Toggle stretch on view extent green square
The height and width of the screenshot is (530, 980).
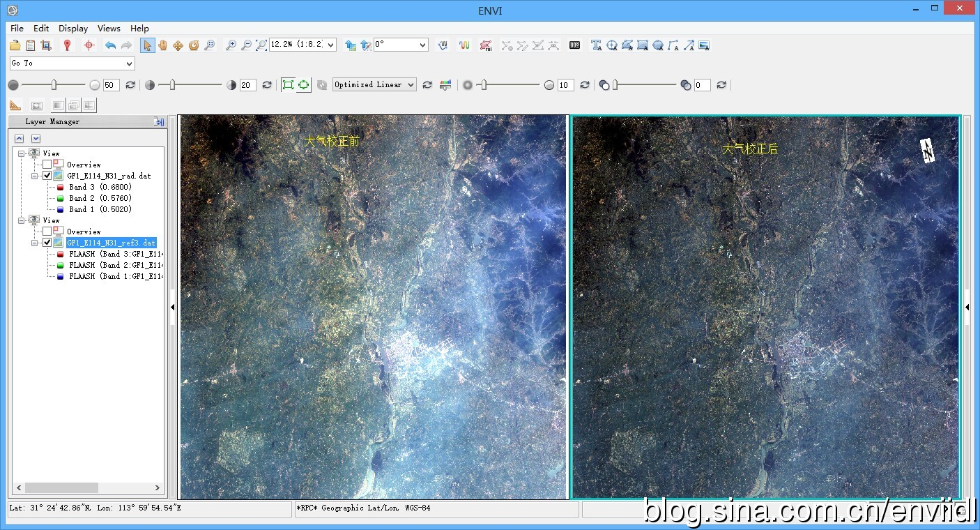[288, 85]
